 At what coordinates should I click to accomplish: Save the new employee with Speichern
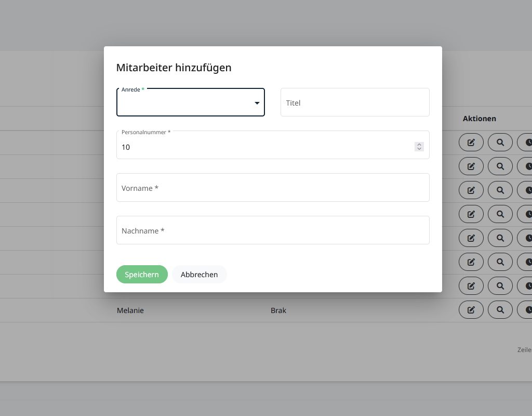click(142, 275)
